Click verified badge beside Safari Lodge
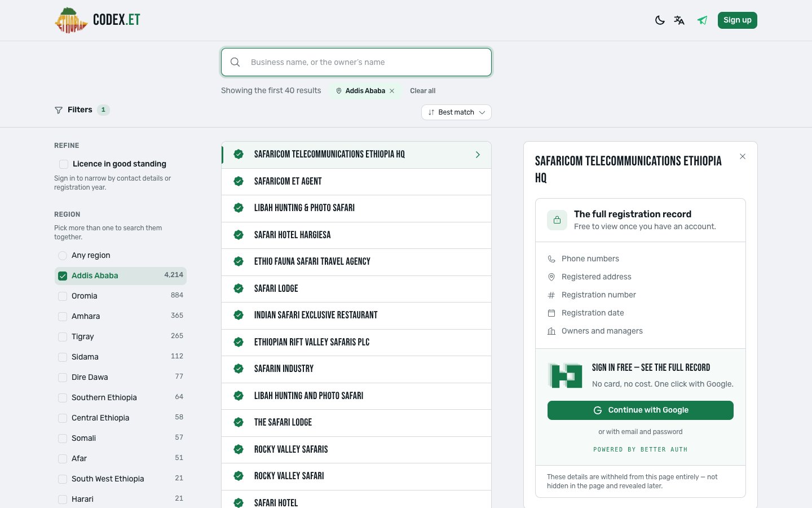812x508 pixels. coord(239,288)
